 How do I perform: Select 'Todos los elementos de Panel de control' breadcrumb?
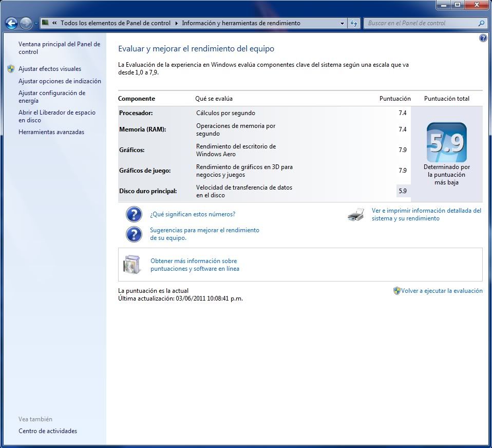click(116, 23)
